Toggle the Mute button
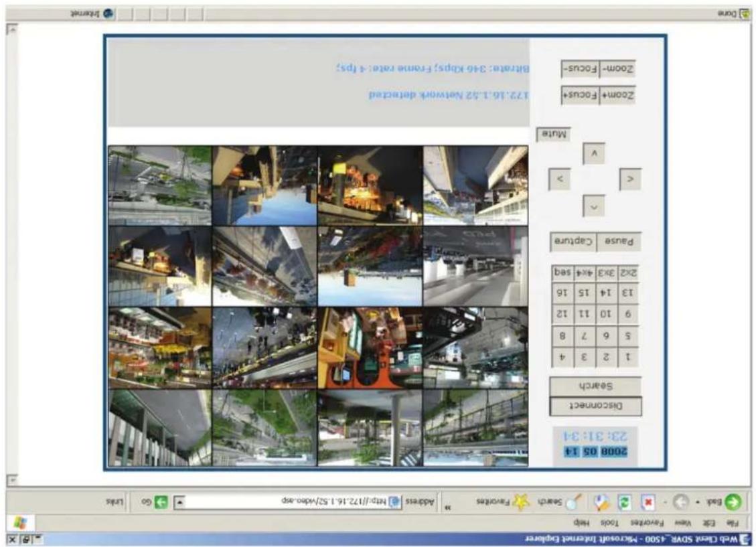 coord(554,133)
